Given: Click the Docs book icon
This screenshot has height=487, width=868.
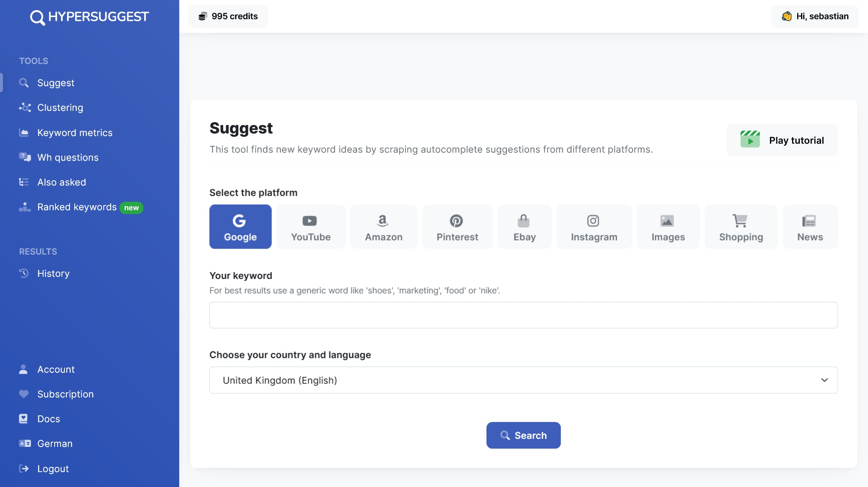Looking at the screenshot, I should click(23, 419).
